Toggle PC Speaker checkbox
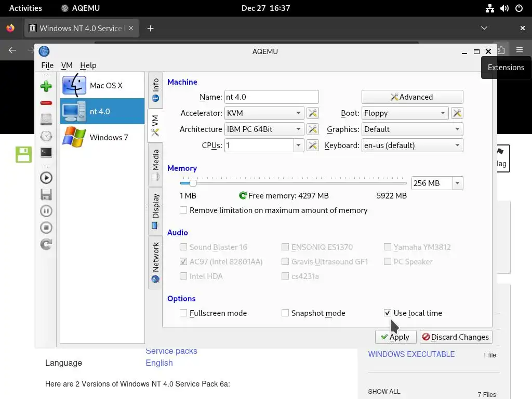532x399 pixels. click(388, 262)
